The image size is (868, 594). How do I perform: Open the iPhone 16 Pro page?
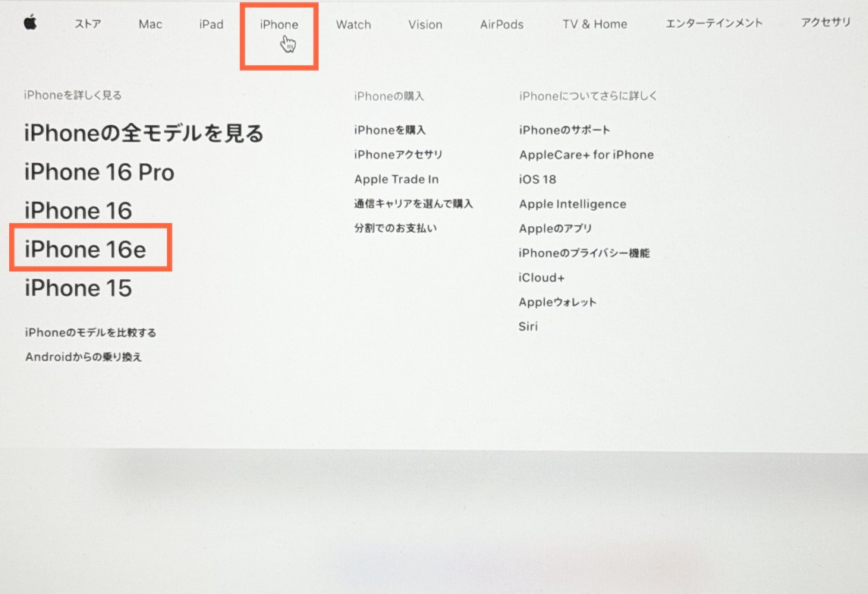(99, 172)
